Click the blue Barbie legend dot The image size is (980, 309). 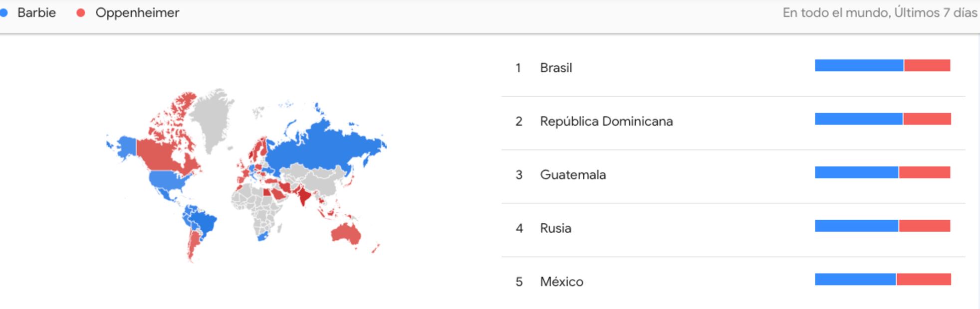(x=4, y=13)
